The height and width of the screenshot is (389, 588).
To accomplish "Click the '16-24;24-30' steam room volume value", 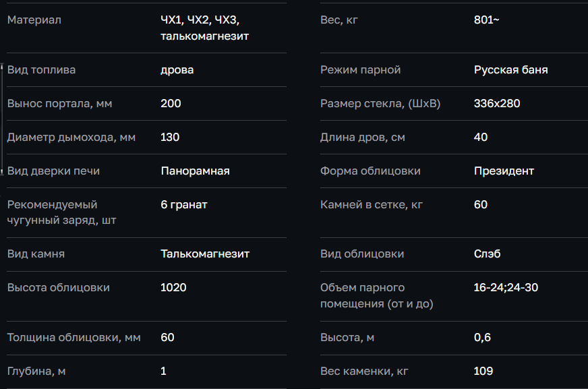I will tap(506, 288).
